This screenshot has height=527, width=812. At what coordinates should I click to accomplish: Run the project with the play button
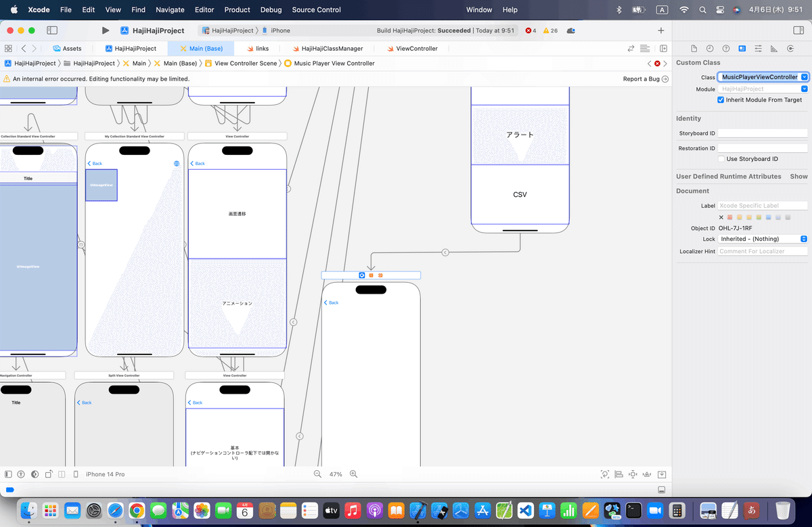tap(105, 30)
